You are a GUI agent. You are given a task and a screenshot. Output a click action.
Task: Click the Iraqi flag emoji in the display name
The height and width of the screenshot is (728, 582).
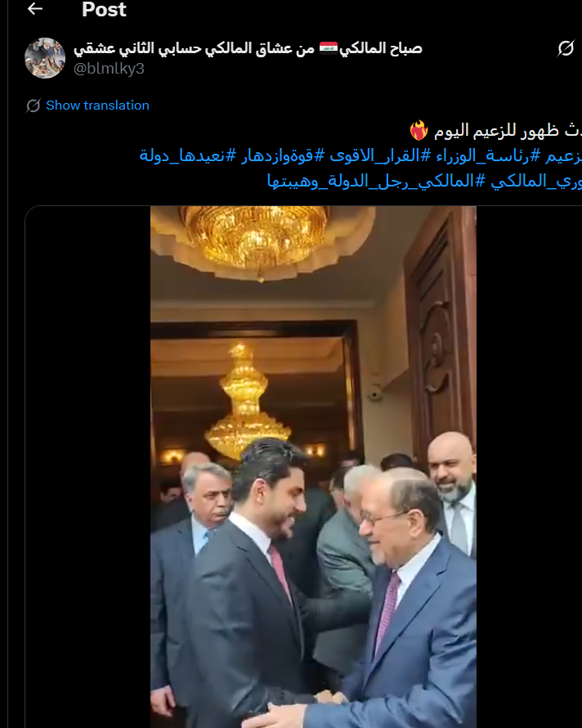tap(329, 48)
